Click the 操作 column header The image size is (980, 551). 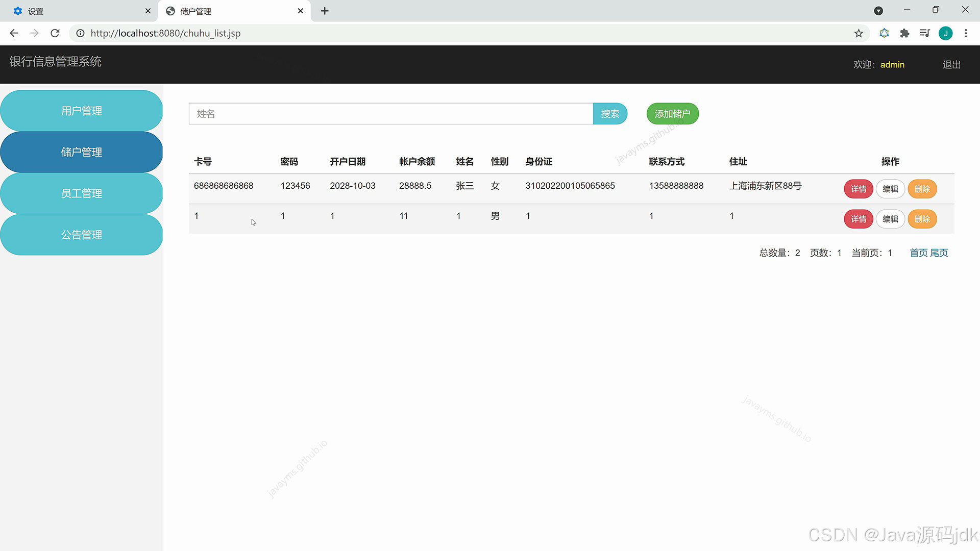click(890, 162)
